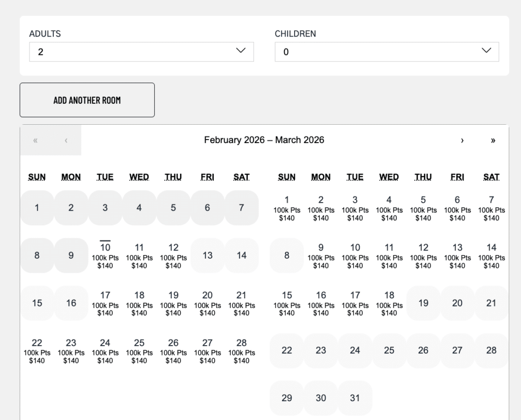Open the Children dropdown

(x=387, y=52)
